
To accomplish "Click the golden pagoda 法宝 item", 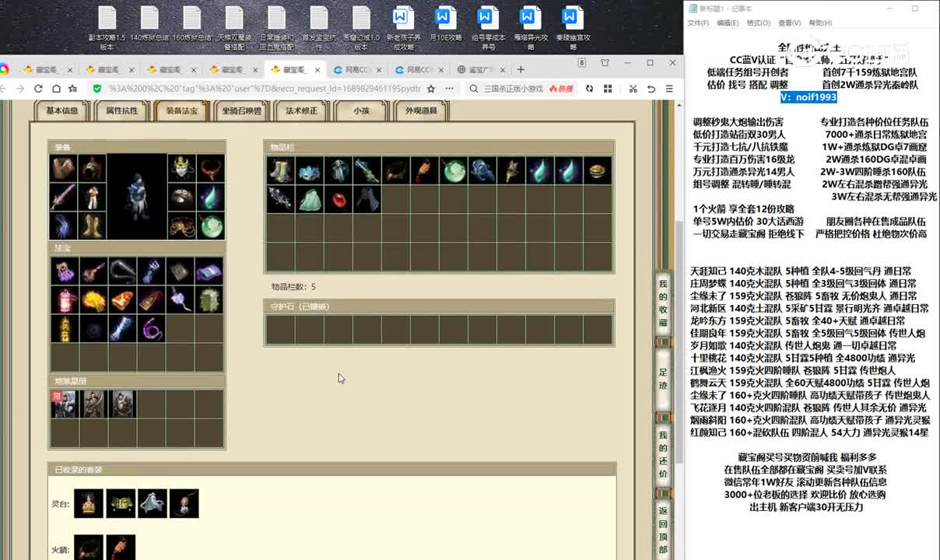I will [64, 328].
